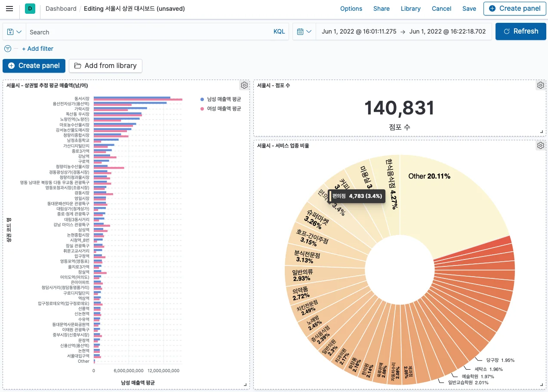Switch query language via KQL
Screen dimensions: 548x392
click(x=279, y=32)
